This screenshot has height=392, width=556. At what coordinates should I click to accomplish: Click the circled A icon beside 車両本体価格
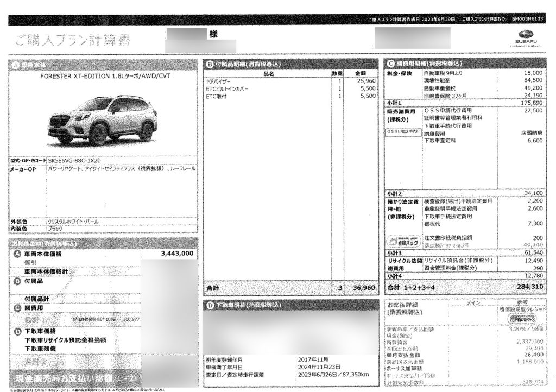[16, 254]
